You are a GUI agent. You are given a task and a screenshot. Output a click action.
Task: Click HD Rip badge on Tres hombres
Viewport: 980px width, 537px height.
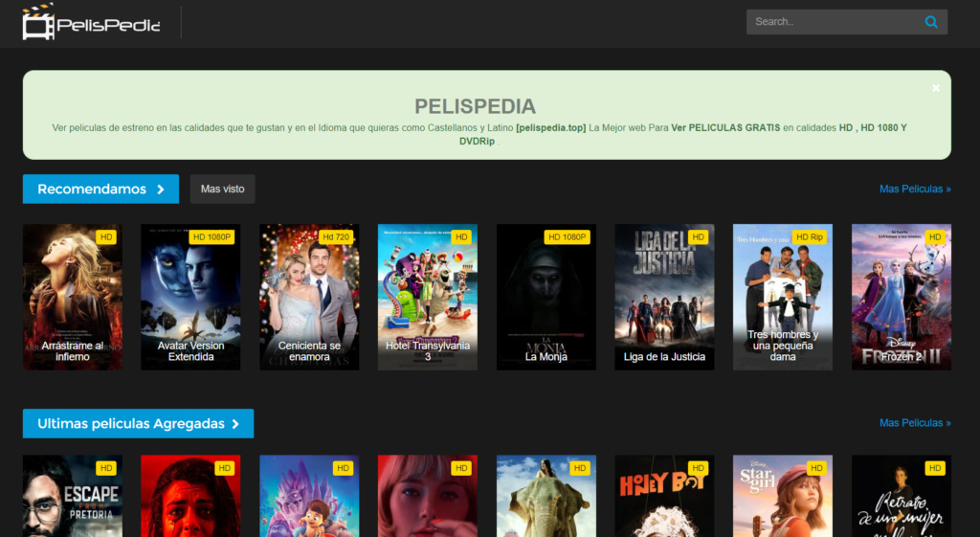810,237
